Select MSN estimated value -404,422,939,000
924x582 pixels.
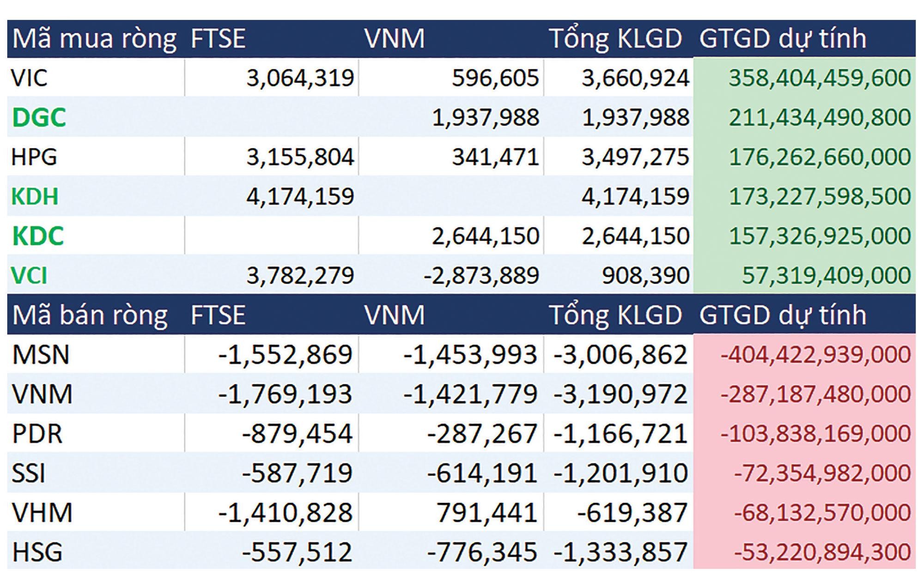[x=815, y=355]
